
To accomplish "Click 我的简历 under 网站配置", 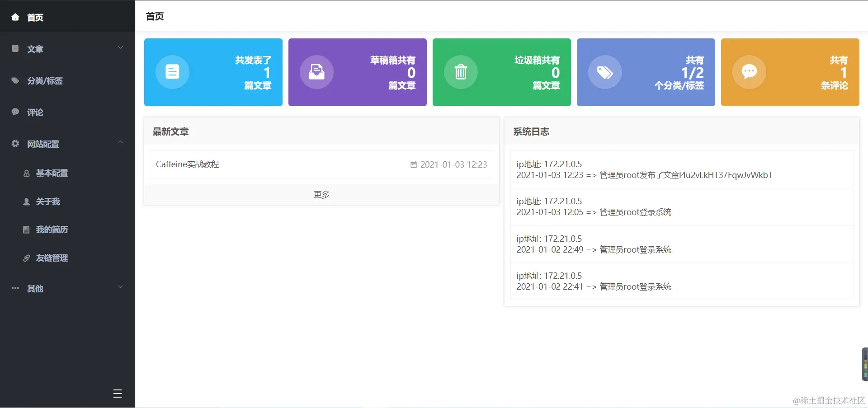I will click(x=51, y=230).
